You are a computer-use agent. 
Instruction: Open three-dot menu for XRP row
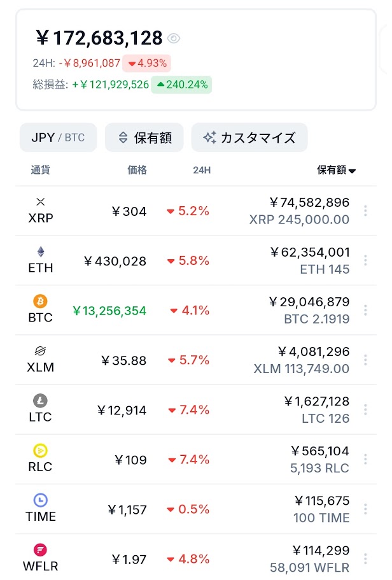[x=365, y=211]
